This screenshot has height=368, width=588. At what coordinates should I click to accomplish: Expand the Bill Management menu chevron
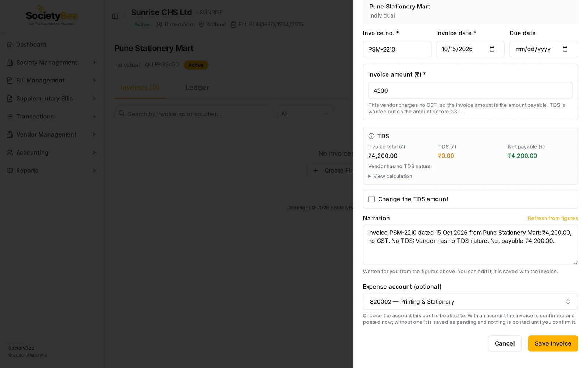point(94,81)
